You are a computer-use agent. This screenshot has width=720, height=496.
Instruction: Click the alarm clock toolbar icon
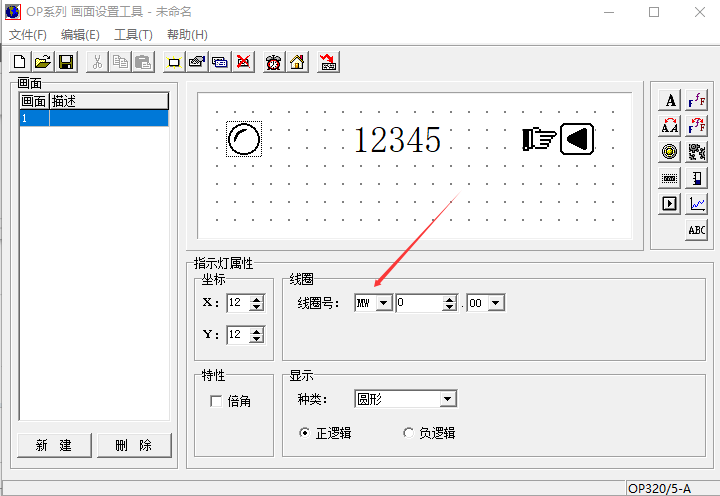(x=274, y=62)
